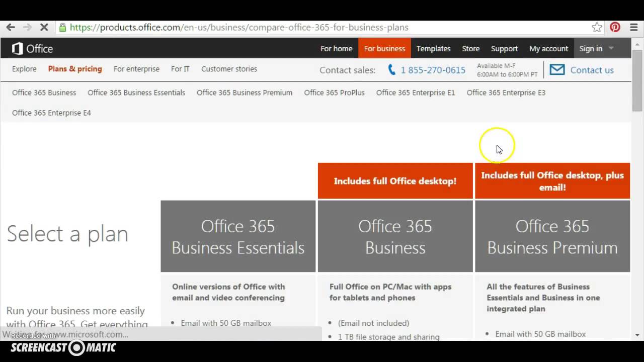The height and width of the screenshot is (362, 644).
Task: Open Office 365 Enterprise E4 link
Action: click(x=51, y=113)
